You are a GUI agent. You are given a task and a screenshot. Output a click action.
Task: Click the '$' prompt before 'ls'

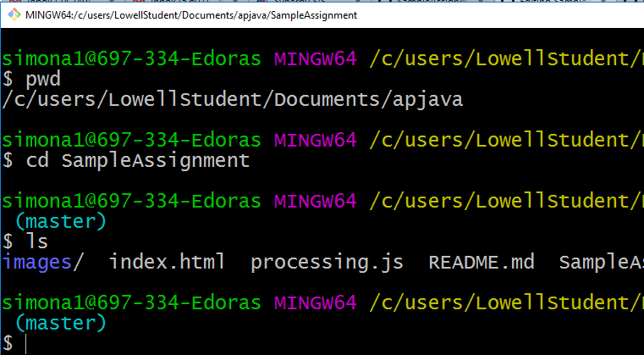point(8,241)
